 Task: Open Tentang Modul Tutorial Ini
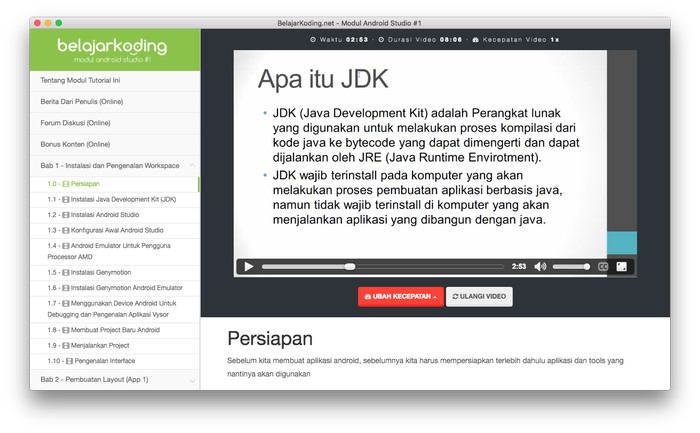(115, 80)
